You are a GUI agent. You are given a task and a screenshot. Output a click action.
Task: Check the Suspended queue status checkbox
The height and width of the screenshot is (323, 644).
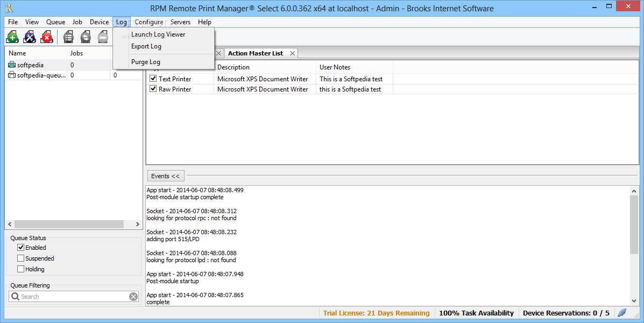coord(20,258)
